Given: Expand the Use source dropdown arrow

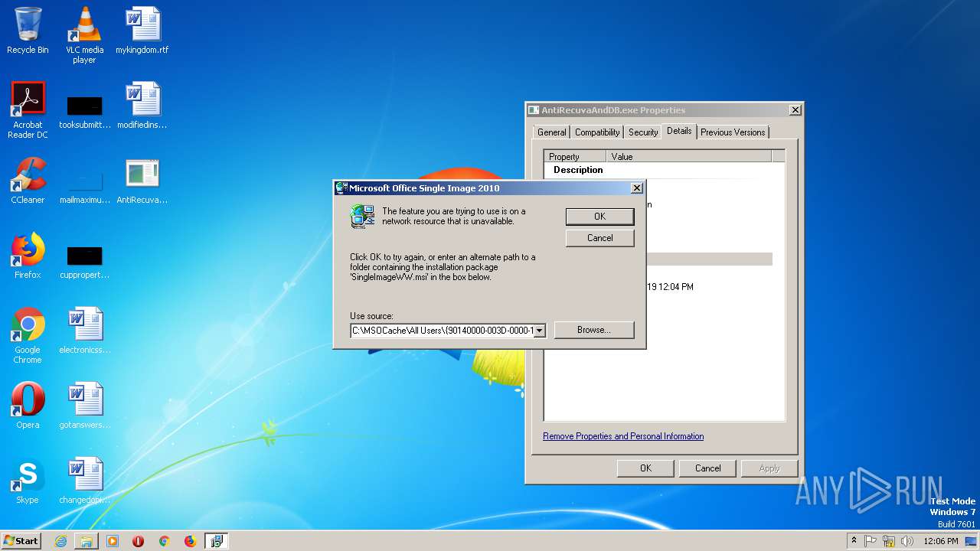Looking at the screenshot, I should tap(539, 331).
